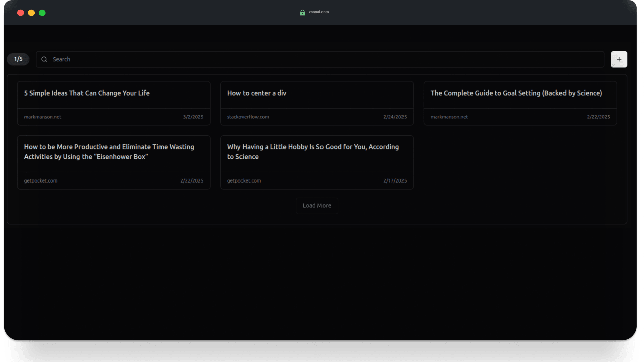644x362 pixels.
Task: Open "Why Having a Little Hobby Is So Good"
Action: tap(313, 152)
